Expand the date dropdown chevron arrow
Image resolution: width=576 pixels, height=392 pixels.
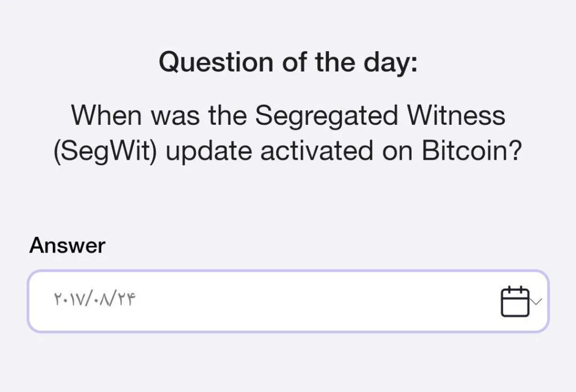pyautogui.click(x=536, y=302)
